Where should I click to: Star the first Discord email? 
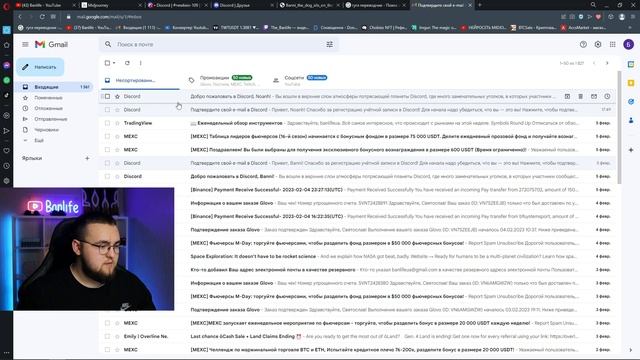click(x=118, y=96)
